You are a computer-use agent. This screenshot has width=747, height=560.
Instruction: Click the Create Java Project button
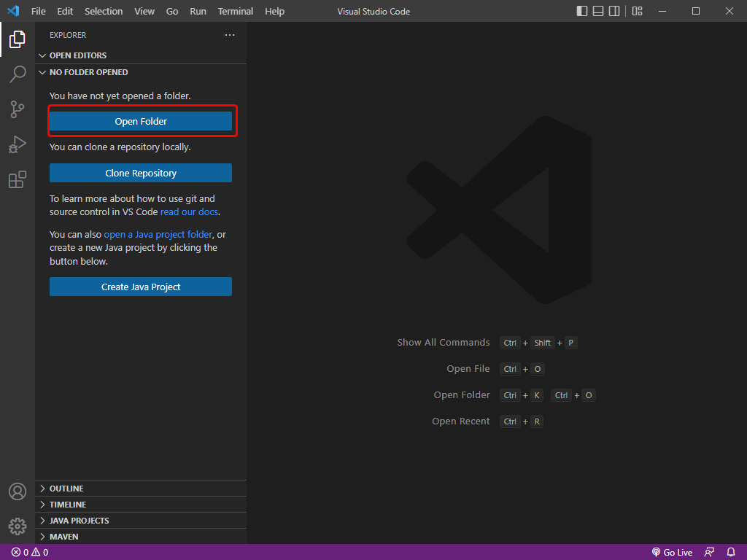pos(141,287)
